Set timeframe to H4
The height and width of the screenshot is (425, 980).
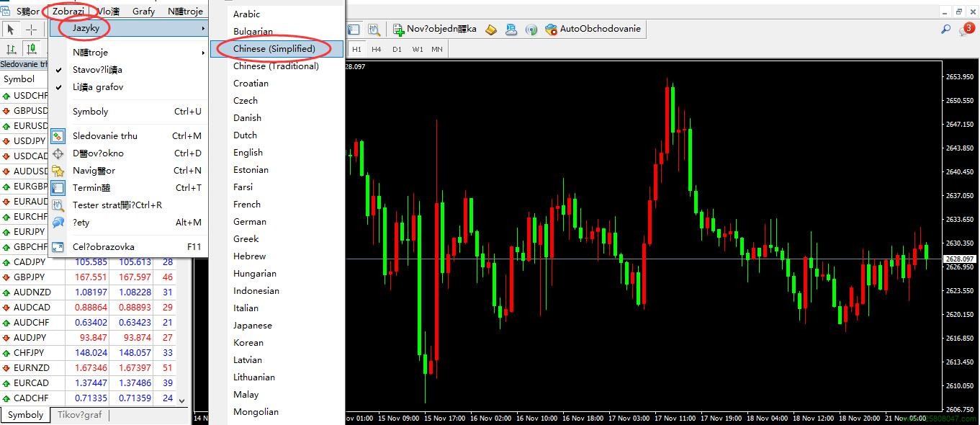(377, 49)
